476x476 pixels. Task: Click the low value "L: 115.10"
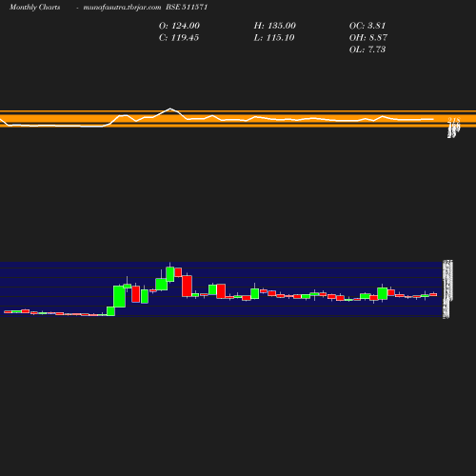[274, 38]
